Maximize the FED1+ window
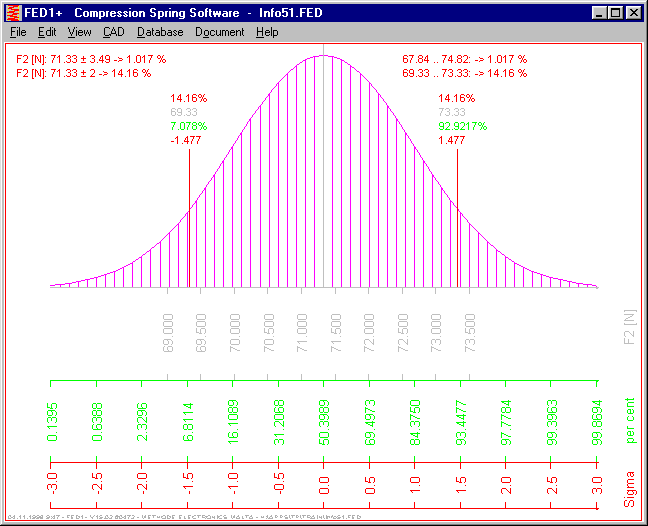Viewport: 648px width, 526px height. pos(615,13)
